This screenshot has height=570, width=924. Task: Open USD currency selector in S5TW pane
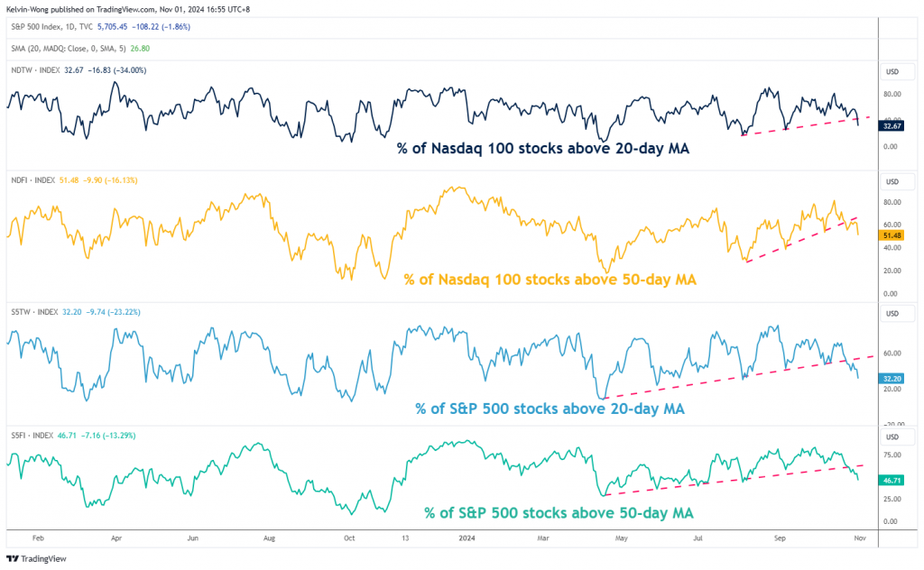click(892, 313)
